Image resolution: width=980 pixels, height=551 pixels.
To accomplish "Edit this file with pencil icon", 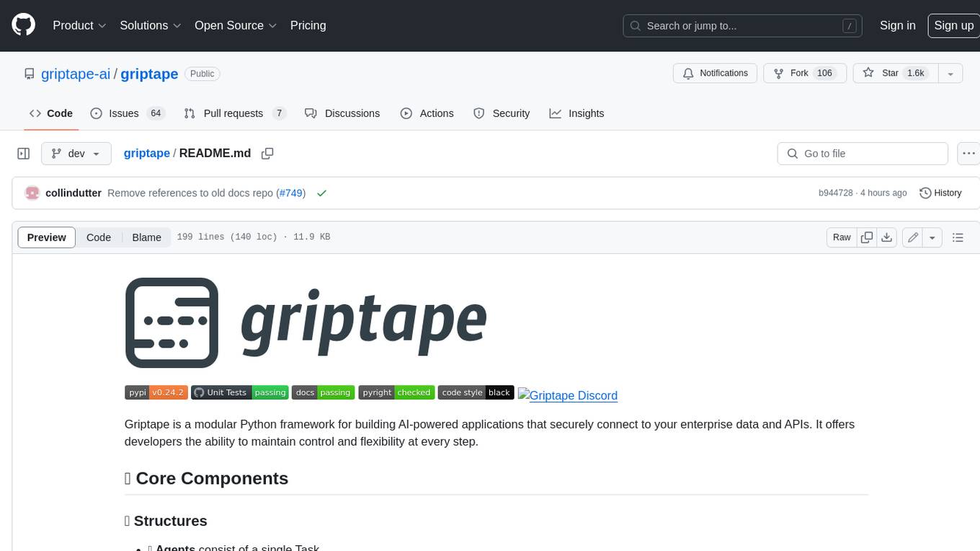I will click(x=913, y=237).
